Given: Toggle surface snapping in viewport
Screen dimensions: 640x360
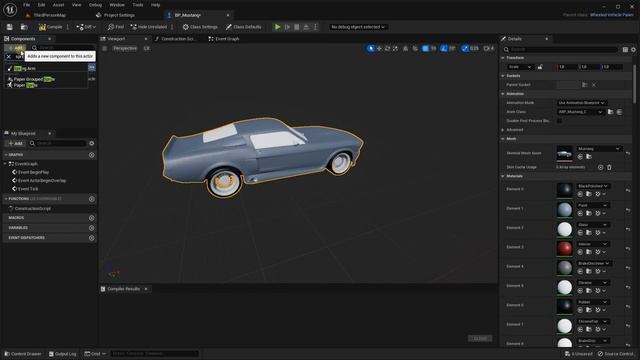Looking at the screenshot, I should coord(415,49).
